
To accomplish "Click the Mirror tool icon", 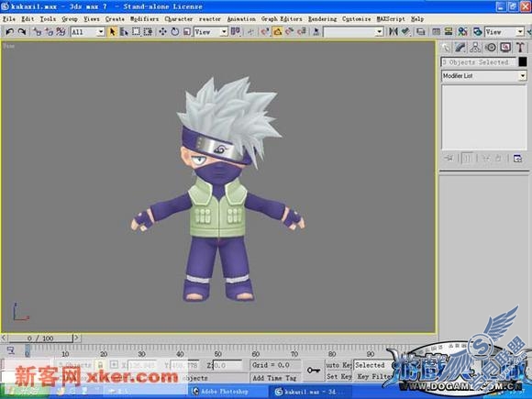I will tap(393, 32).
